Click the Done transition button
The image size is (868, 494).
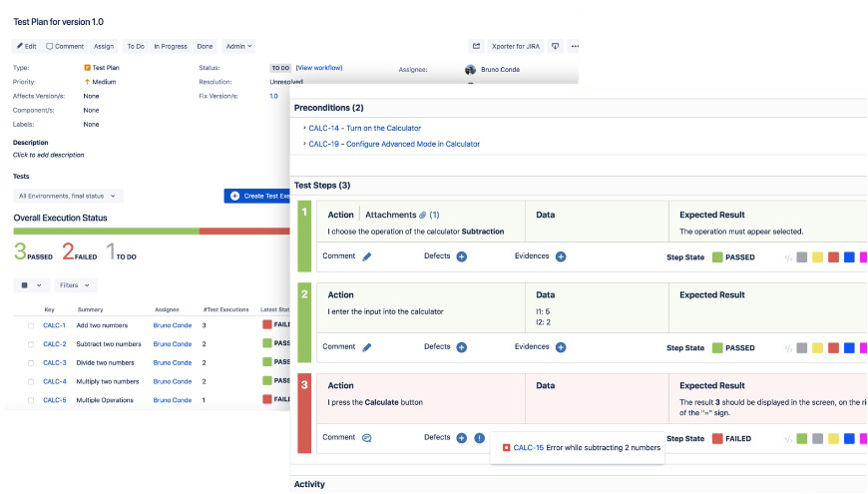205,47
